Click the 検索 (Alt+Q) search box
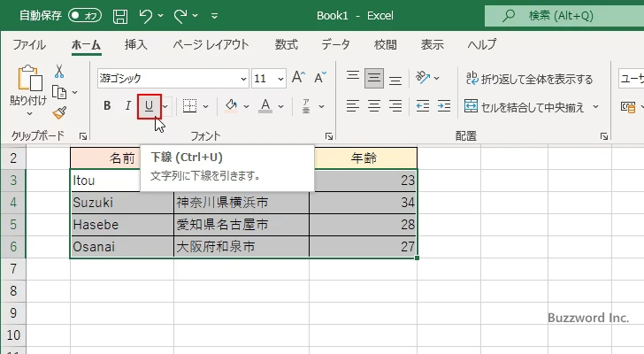Image resolution: width=644 pixels, height=354 pixels. tap(564, 16)
